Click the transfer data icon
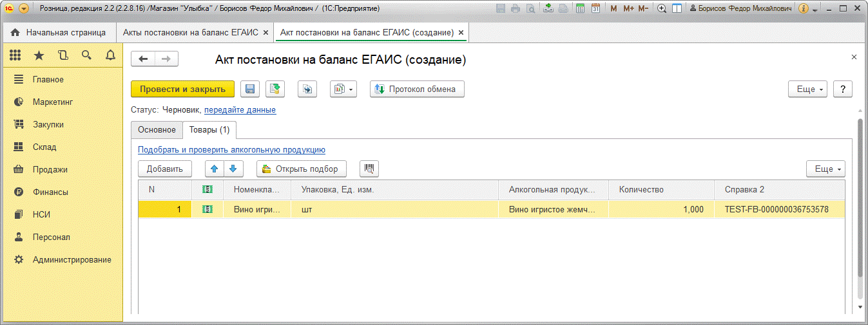The height and width of the screenshot is (325, 868). tap(307, 89)
